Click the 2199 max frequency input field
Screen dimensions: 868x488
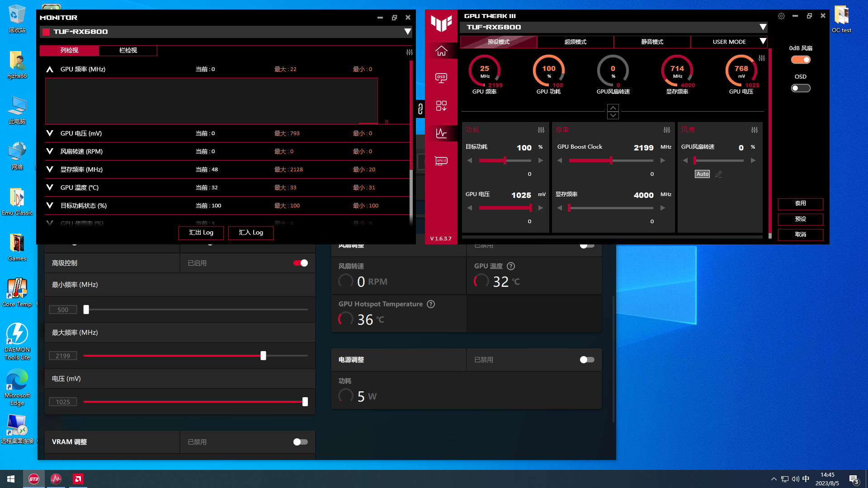(63, 356)
